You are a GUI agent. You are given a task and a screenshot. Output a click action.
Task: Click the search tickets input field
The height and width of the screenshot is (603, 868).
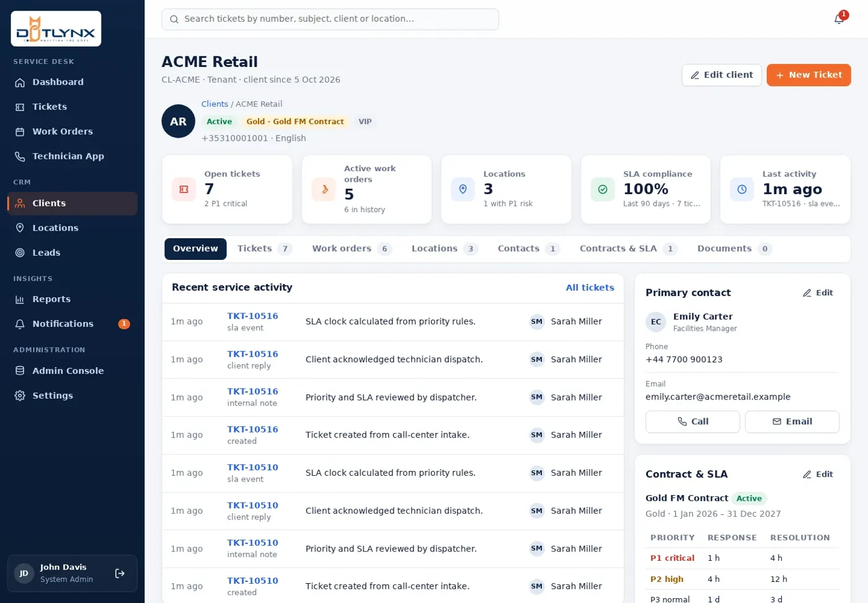tap(330, 19)
